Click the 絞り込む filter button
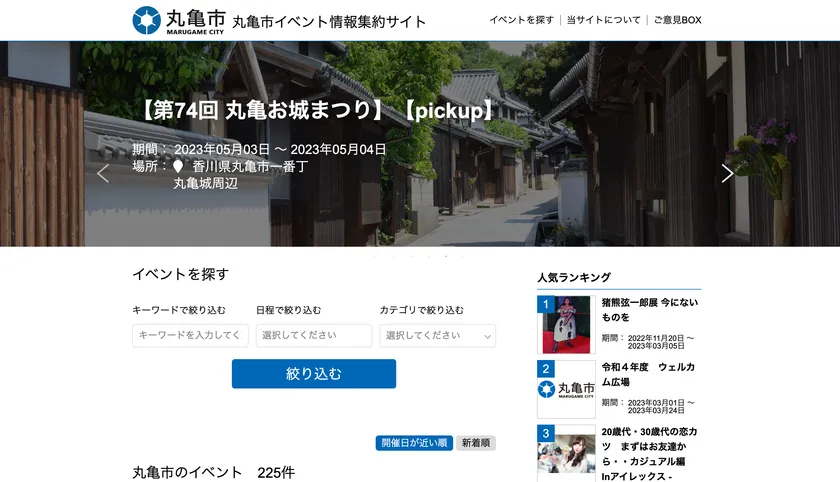This screenshot has height=482, width=840. coord(314,374)
